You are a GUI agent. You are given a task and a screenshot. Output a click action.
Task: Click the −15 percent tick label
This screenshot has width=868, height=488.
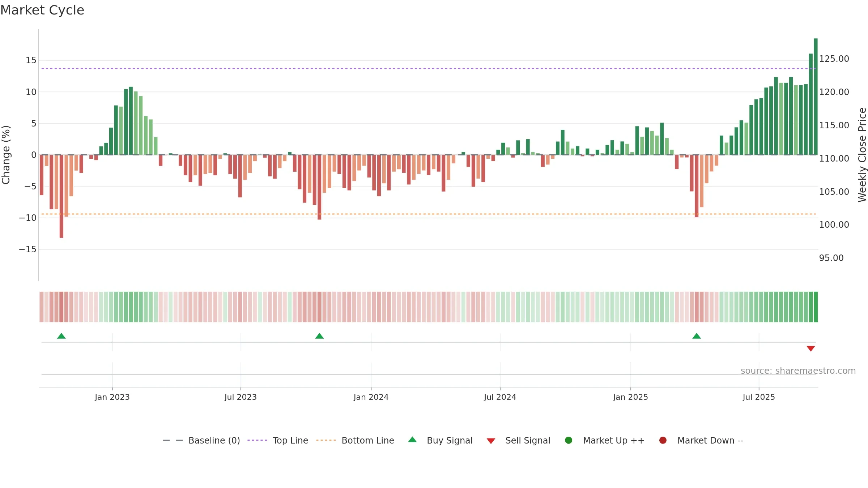(x=28, y=249)
